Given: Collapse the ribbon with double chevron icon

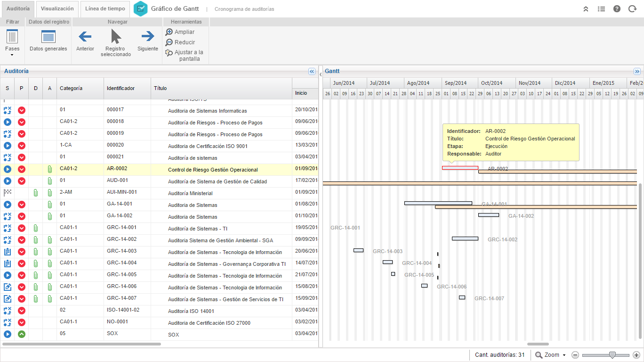Looking at the screenshot, I should pos(586,9).
